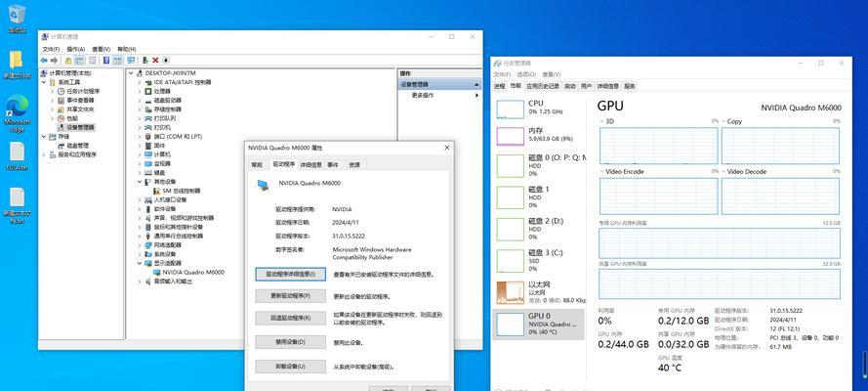Screen dimensions: 868x391
Task: Click the red X uninstall device toolbar icon
Action: point(155,60)
